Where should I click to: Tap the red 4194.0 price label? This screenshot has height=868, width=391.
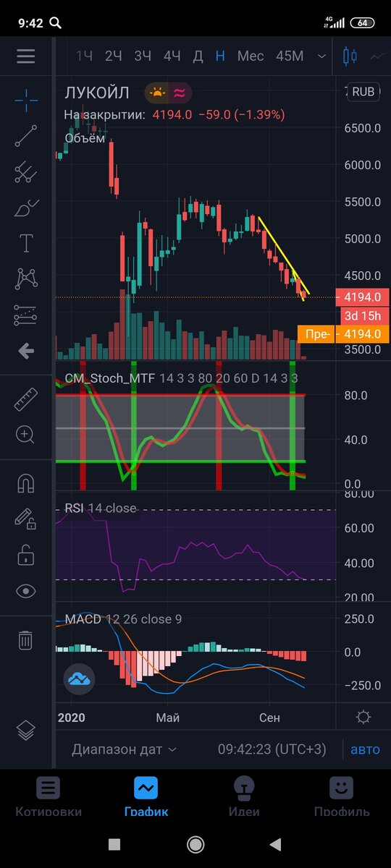pos(363,297)
